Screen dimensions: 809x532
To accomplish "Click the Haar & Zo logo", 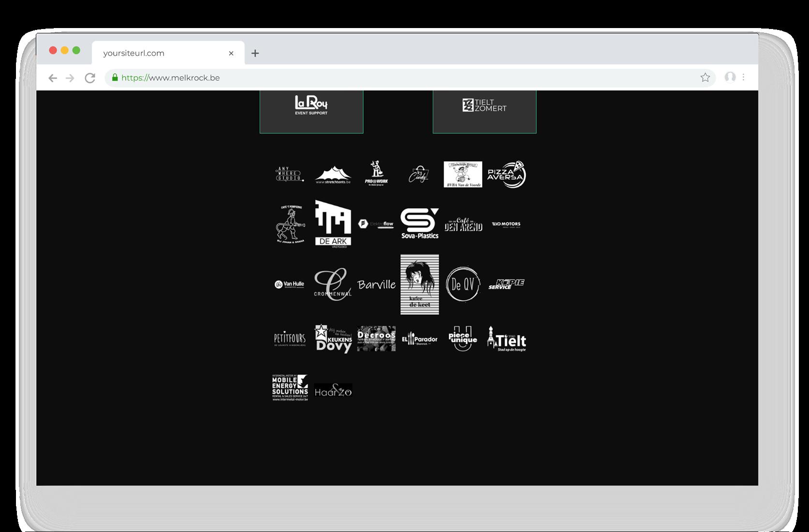I will coord(333,390).
